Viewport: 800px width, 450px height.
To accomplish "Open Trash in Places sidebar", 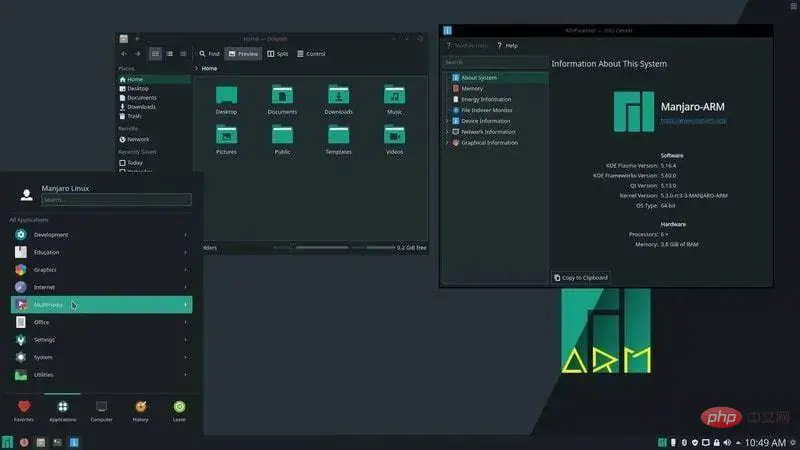I will coord(154,116).
